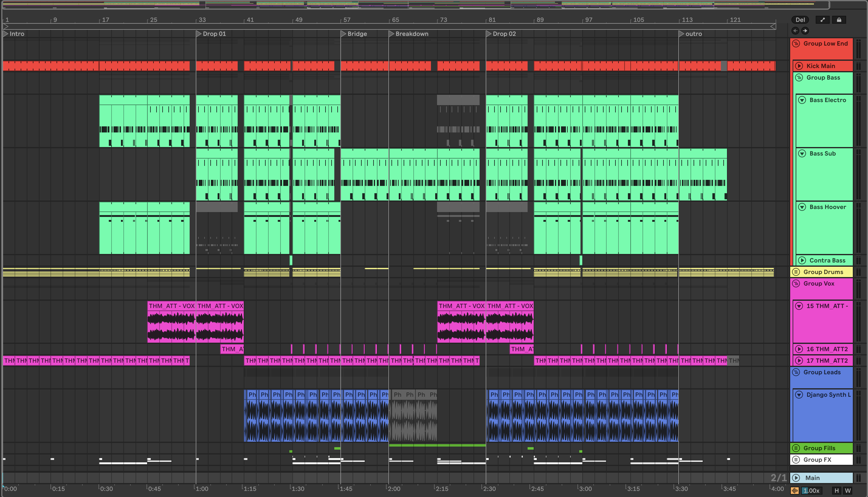Jump to previous locator arrow
Viewport: 868px width, 497px height.
(x=795, y=31)
